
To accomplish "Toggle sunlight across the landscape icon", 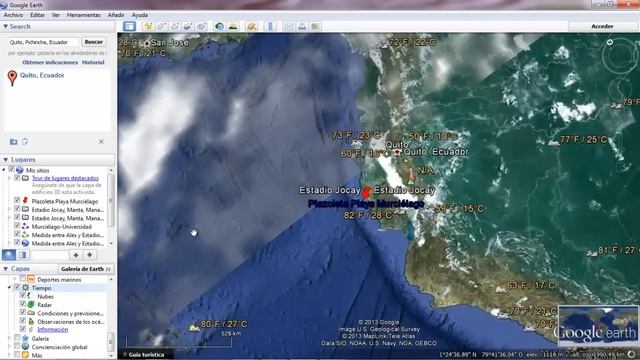I will 233,26.
